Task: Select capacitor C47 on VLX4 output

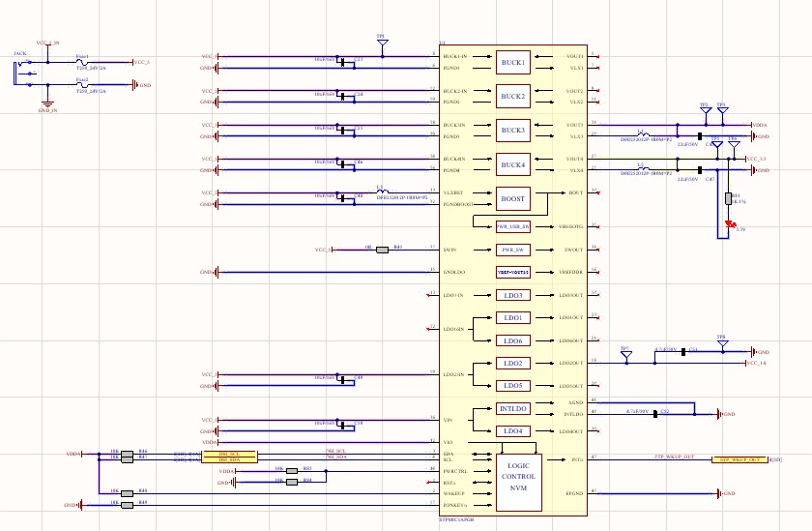Action: point(700,170)
